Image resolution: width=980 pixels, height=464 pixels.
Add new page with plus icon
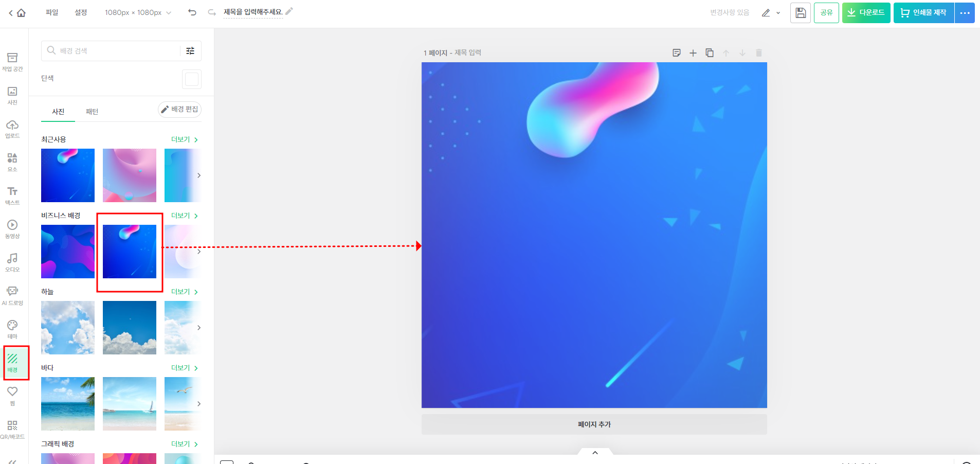point(693,53)
